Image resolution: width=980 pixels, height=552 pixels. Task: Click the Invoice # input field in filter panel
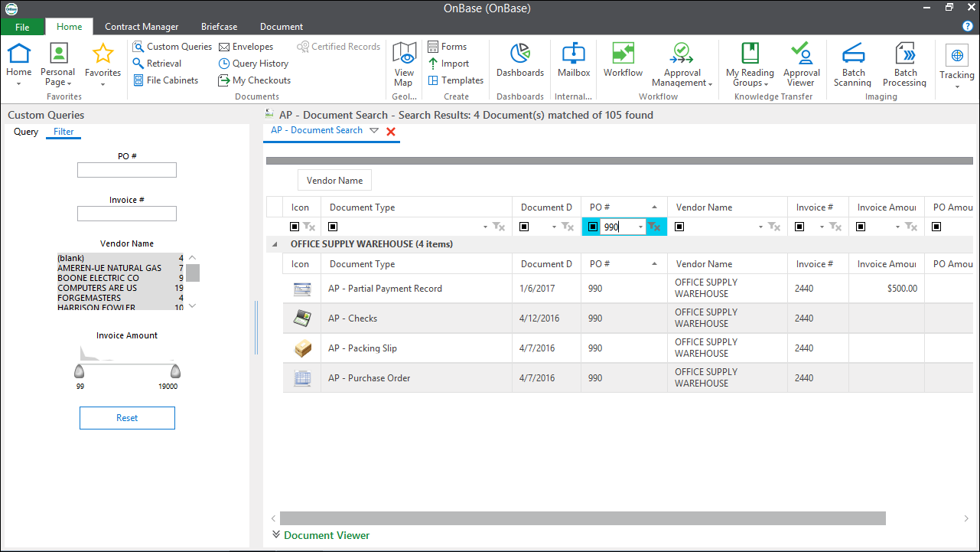pos(127,214)
